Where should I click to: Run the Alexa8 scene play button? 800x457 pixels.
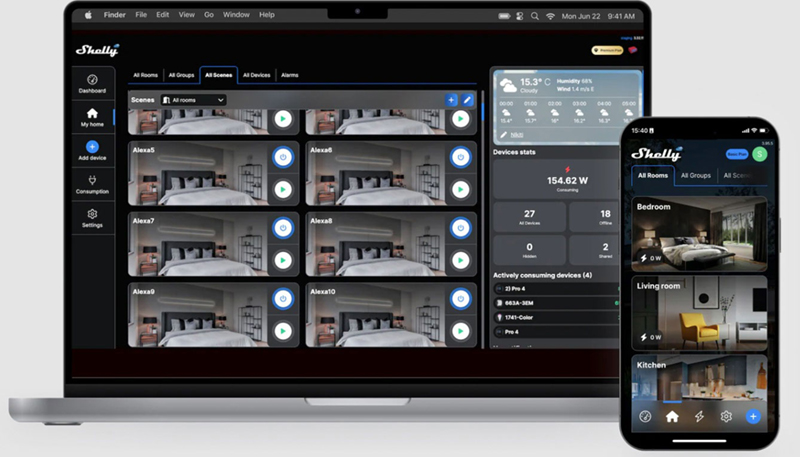pos(461,260)
